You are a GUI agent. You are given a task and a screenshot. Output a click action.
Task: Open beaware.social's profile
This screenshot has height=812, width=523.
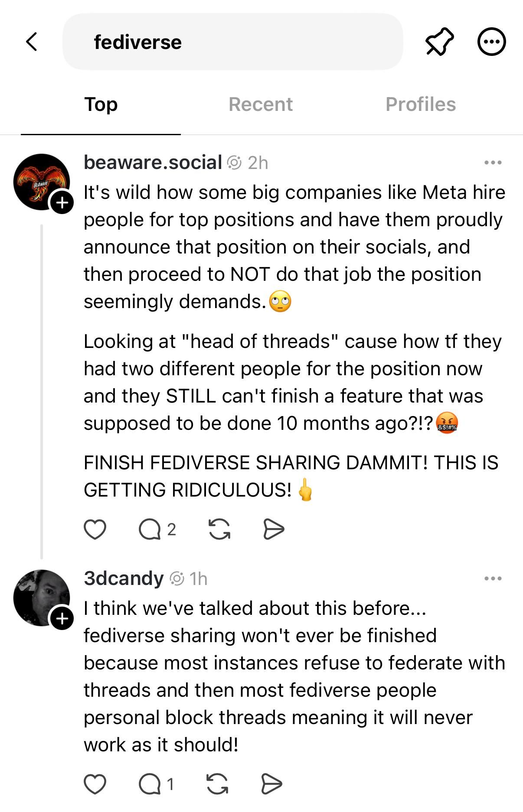tap(152, 162)
